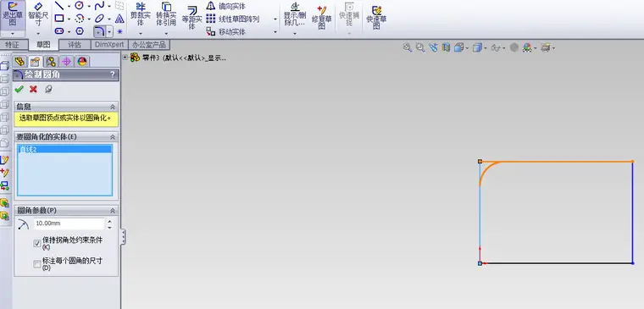Select the Smart Dimension (智能尺寸) tool

[38, 14]
